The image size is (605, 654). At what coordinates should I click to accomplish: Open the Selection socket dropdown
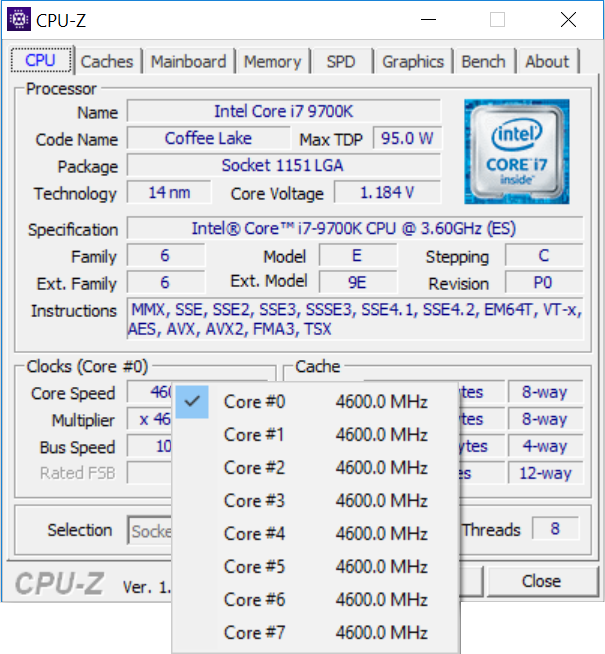150,531
